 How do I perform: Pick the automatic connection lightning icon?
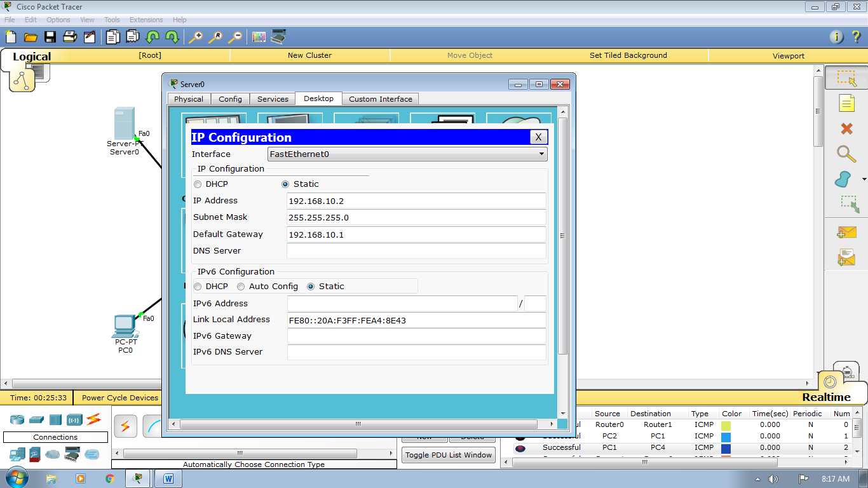125,426
